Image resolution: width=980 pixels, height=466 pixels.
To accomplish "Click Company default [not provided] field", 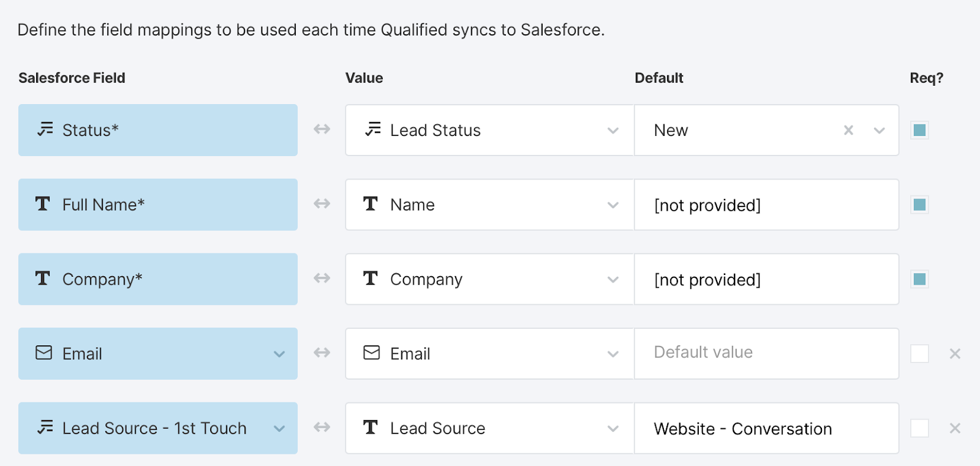I will pos(766,279).
